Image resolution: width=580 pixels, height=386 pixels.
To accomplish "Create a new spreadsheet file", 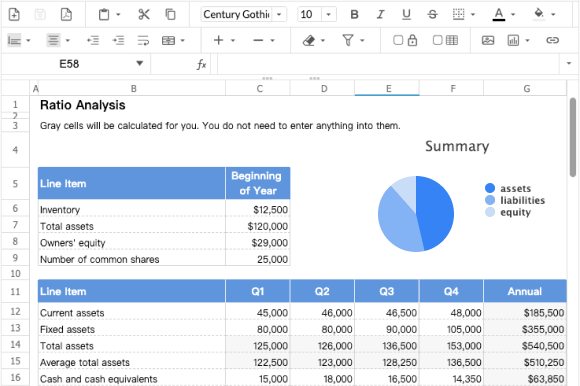I will (x=14, y=14).
